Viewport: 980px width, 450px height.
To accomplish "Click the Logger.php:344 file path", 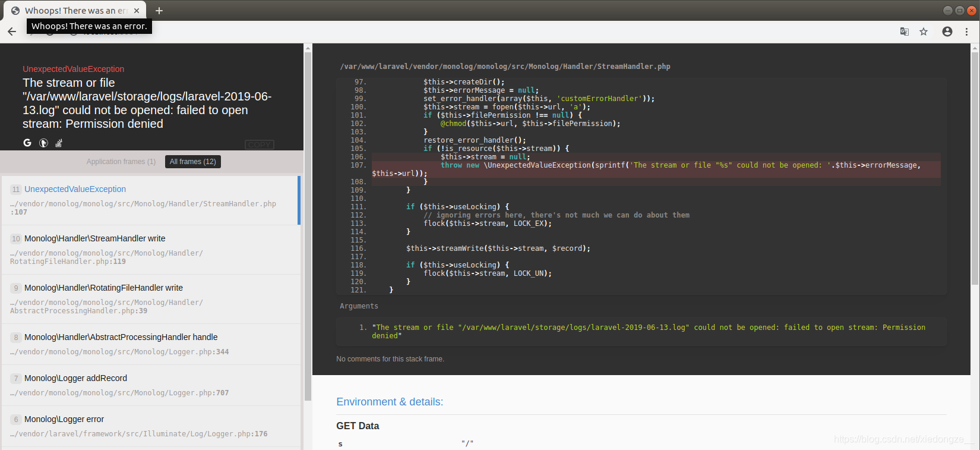I will click(119, 352).
